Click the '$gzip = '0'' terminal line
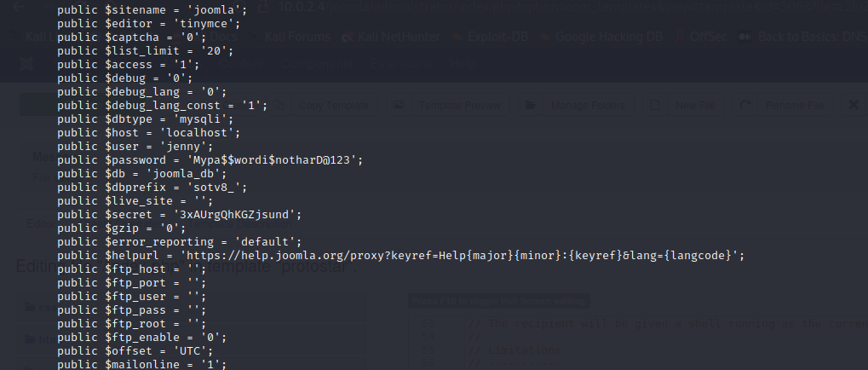This screenshot has height=370, width=868. tap(122, 228)
